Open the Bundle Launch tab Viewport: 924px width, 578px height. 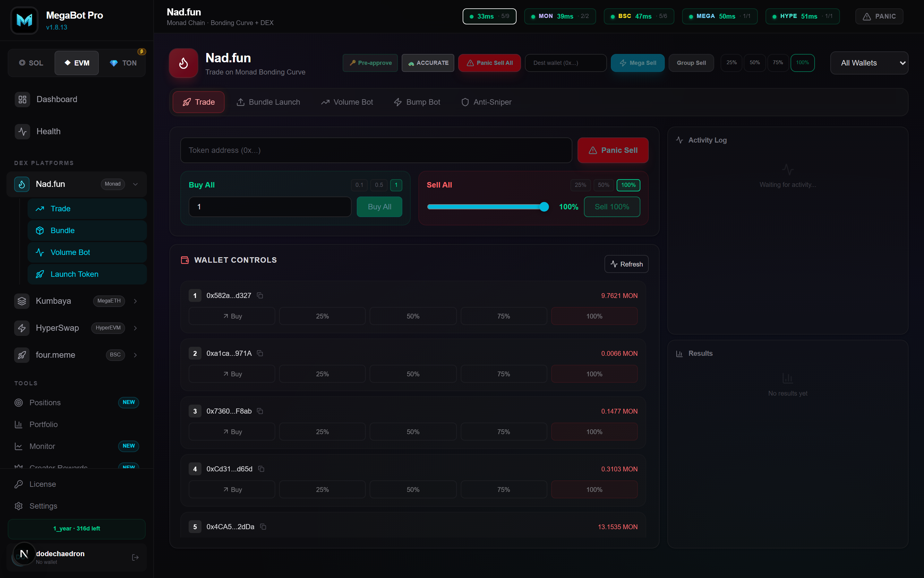[268, 102]
